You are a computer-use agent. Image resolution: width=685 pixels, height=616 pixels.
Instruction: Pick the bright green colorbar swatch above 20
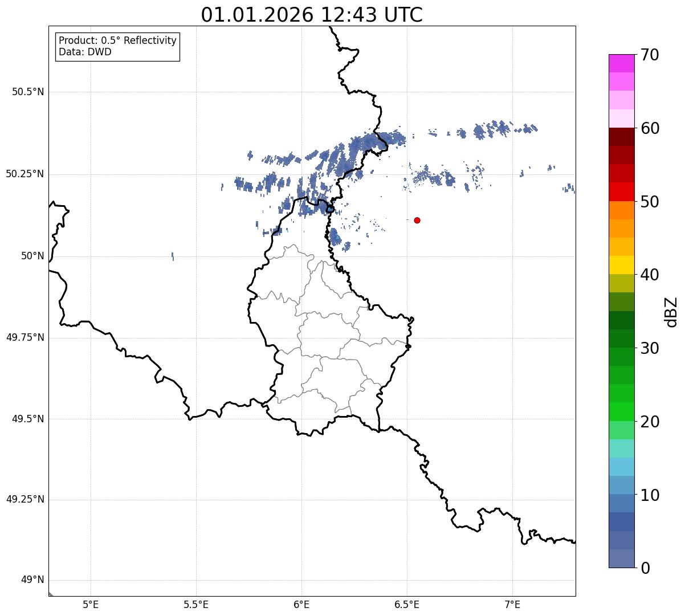click(621, 412)
